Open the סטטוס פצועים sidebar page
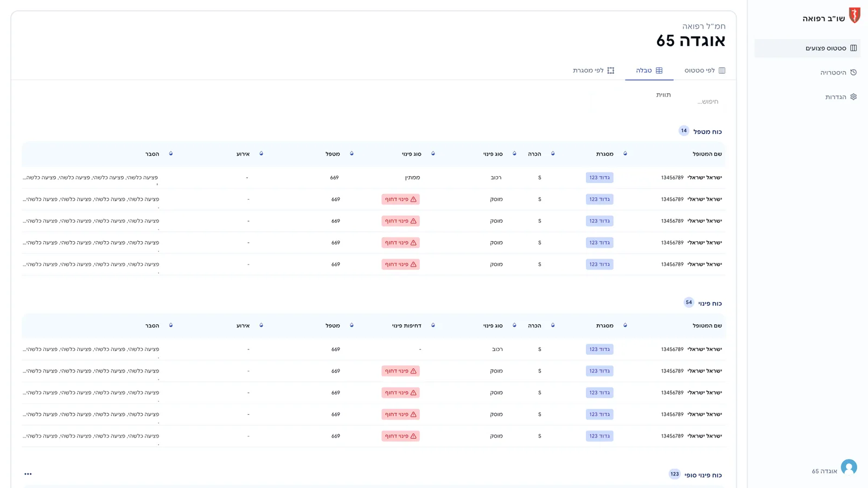This screenshot has height=488, width=868. point(807,48)
